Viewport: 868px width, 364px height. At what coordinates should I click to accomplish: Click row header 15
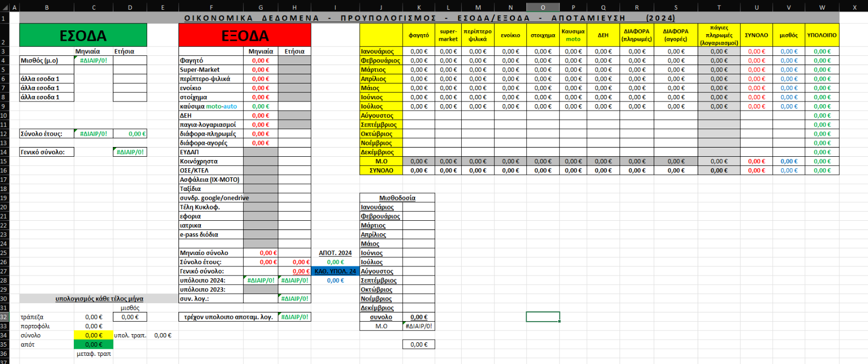tap(4, 161)
